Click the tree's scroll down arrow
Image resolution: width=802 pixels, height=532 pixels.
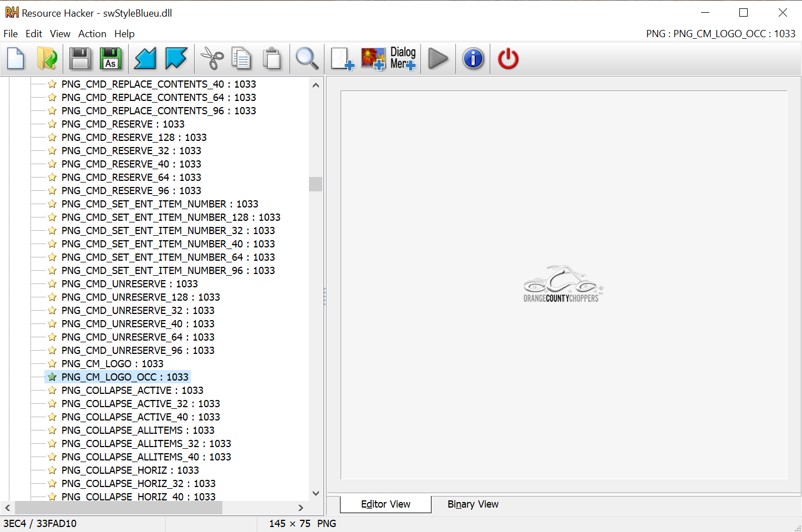pos(316,493)
